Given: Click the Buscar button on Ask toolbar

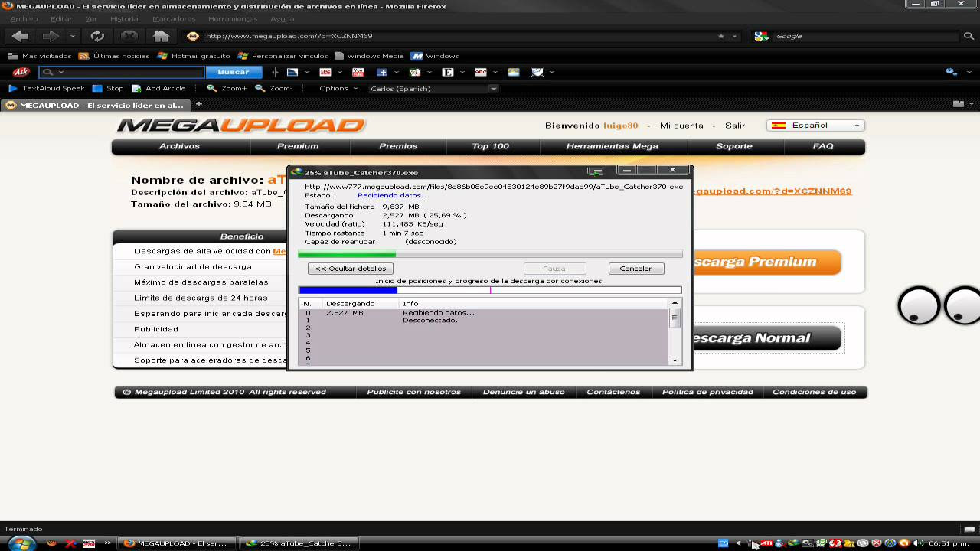Looking at the screenshot, I should [234, 72].
